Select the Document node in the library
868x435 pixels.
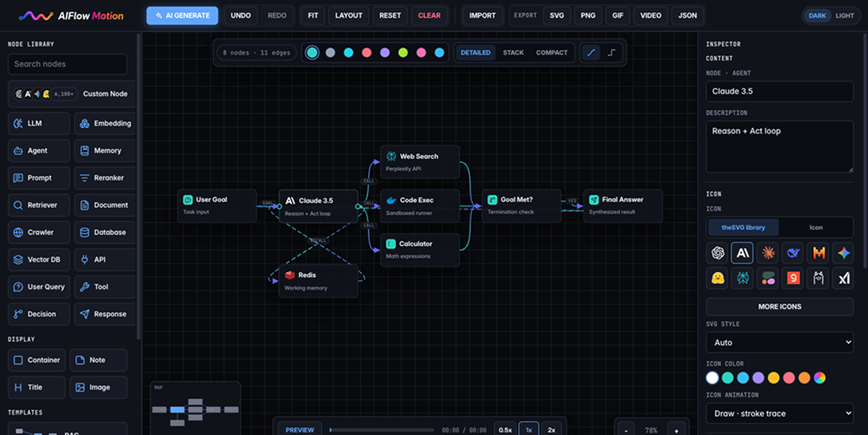pos(105,205)
